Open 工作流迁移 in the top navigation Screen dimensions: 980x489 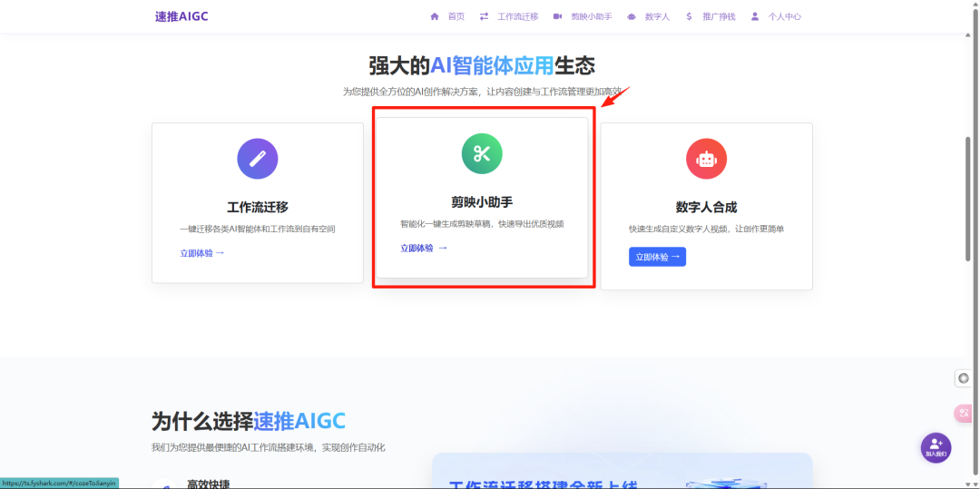point(517,17)
